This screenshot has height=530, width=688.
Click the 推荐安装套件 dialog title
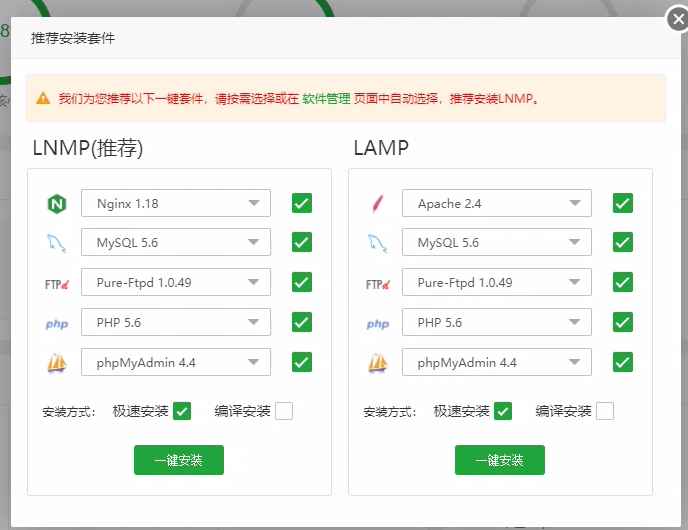pyautogui.click(x=73, y=38)
